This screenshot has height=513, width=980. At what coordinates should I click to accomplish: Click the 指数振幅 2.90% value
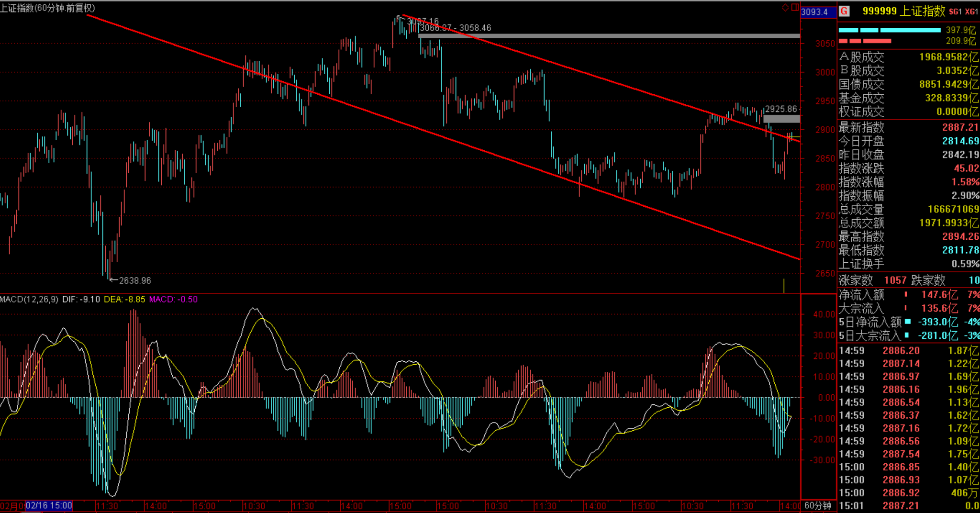point(965,196)
